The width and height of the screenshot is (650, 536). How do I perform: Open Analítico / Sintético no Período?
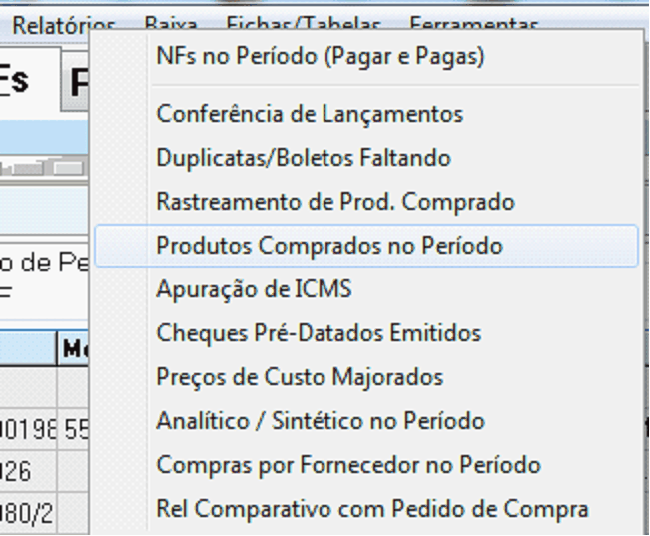[x=320, y=422]
